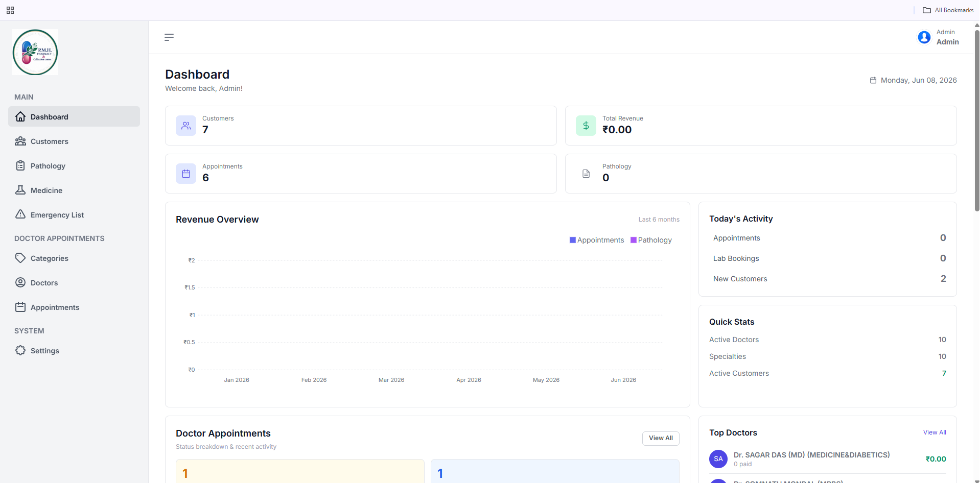
Task: Click the Pathology card count 0
Action: [x=605, y=178]
